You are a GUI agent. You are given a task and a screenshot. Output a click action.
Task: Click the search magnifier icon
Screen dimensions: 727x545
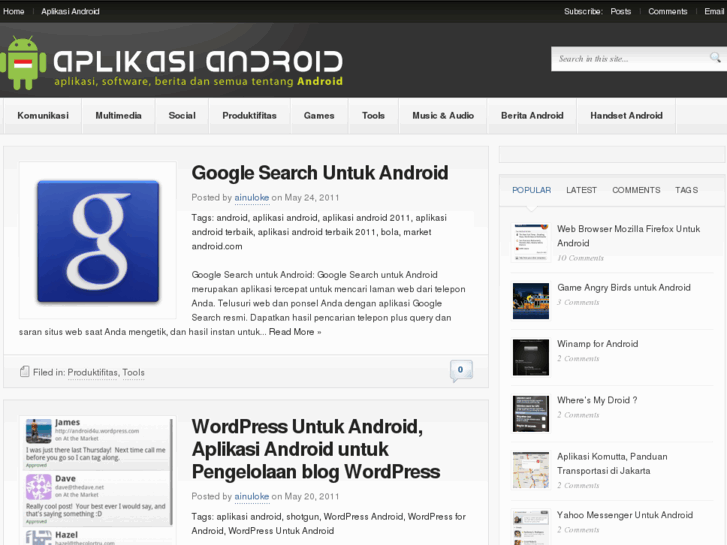click(715, 58)
